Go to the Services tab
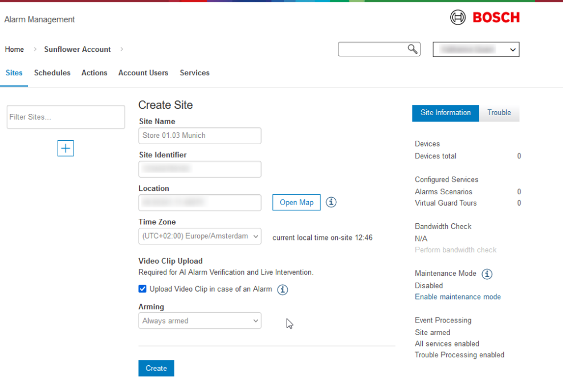 [x=194, y=73]
